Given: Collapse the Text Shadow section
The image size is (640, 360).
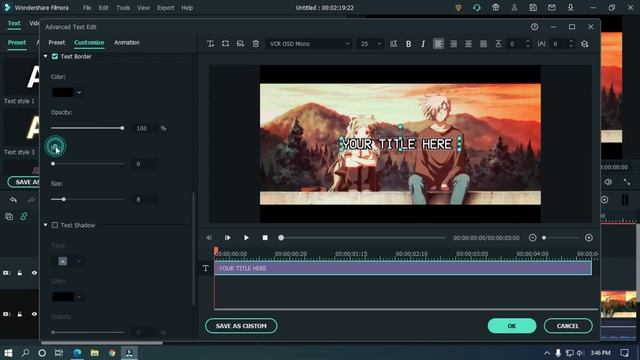Looking at the screenshot, I should 45,225.
